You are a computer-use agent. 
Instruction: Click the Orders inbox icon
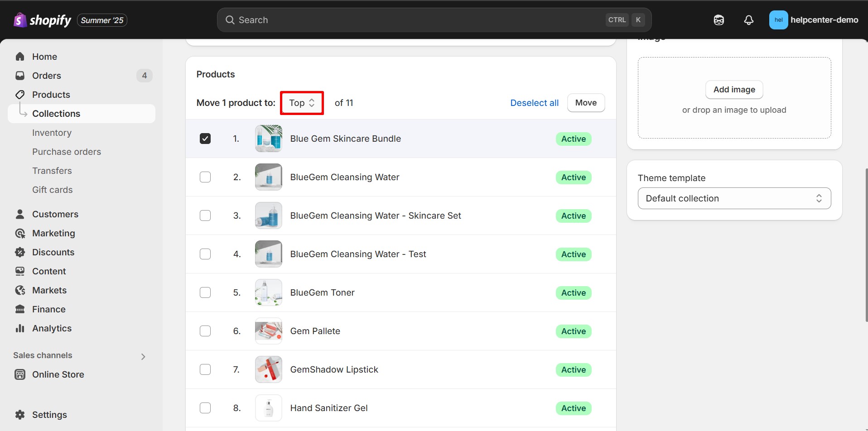[x=20, y=76]
